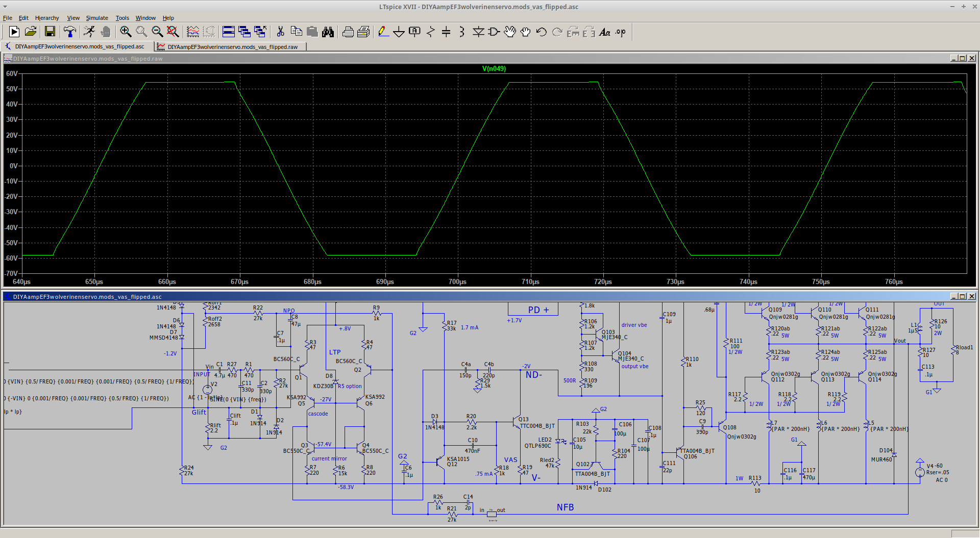Viewport: 980px width, 538px height.
Task: Pick visible traces icon in toolbar
Action: pyautogui.click(x=193, y=32)
